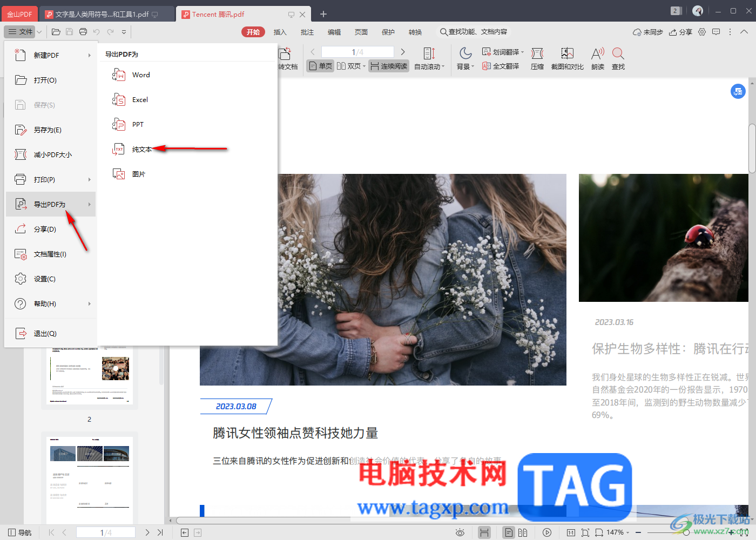The image size is (756, 540).
Task: Select 分享(D) in file menu
Action: pyautogui.click(x=51, y=229)
